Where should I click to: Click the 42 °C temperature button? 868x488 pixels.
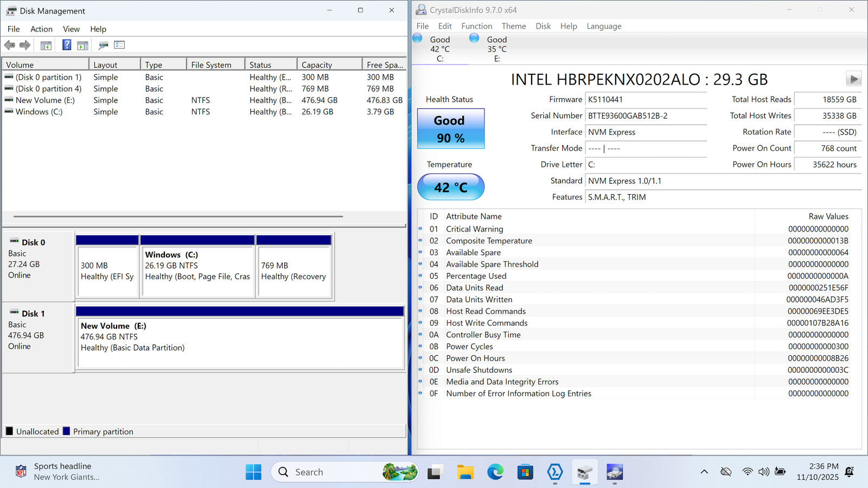[x=450, y=187]
